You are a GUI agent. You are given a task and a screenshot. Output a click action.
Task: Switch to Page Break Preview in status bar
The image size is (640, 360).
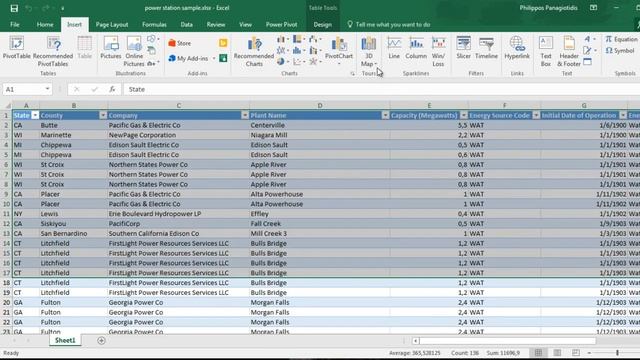tap(576, 353)
